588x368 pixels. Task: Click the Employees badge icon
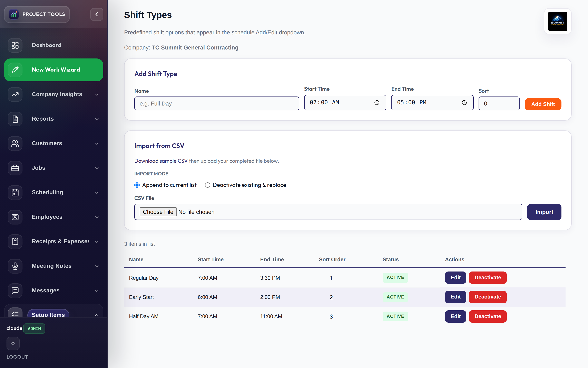click(x=15, y=217)
